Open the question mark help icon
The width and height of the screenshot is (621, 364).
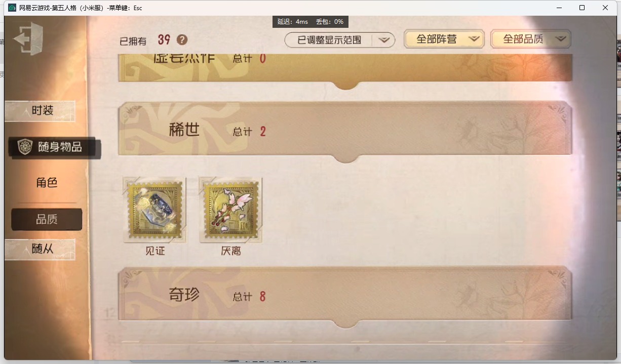182,40
